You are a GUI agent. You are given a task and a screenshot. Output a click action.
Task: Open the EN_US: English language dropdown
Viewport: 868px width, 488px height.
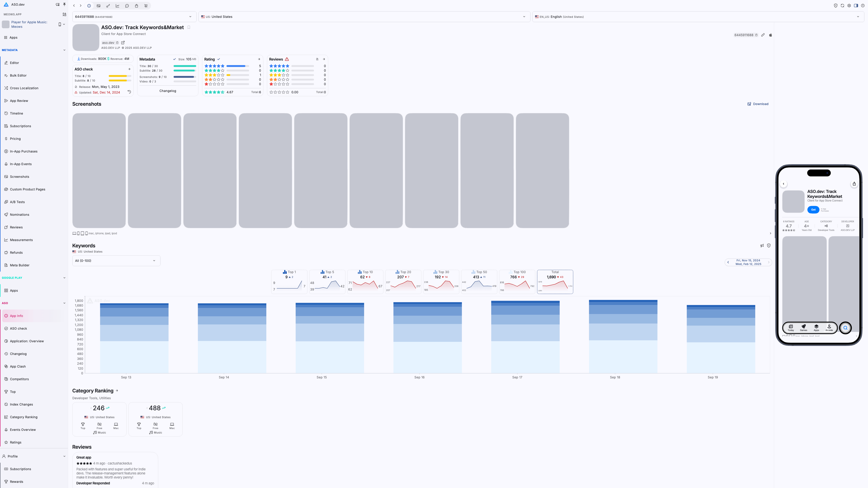[698, 17]
